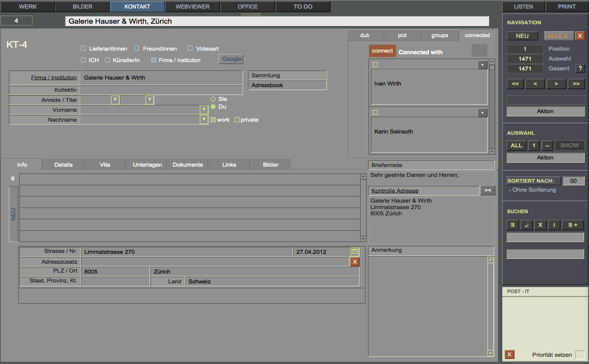Click the red X in Post-It panel
This screenshot has width=589, height=364.
point(509,354)
